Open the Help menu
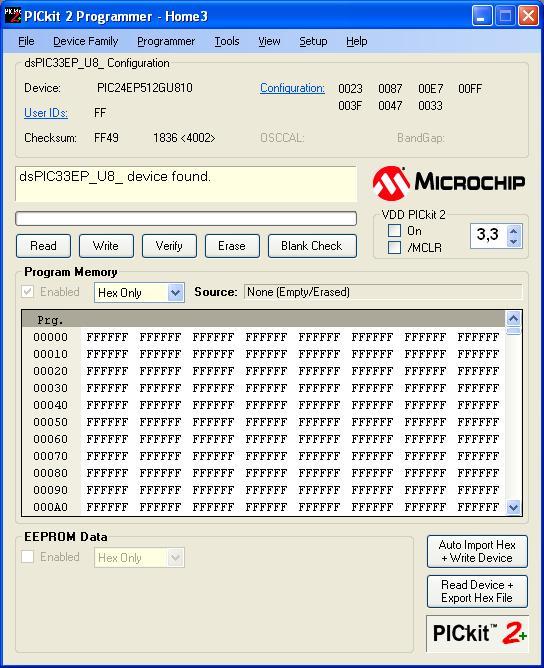The width and height of the screenshot is (544, 668). click(x=357, y=41)
